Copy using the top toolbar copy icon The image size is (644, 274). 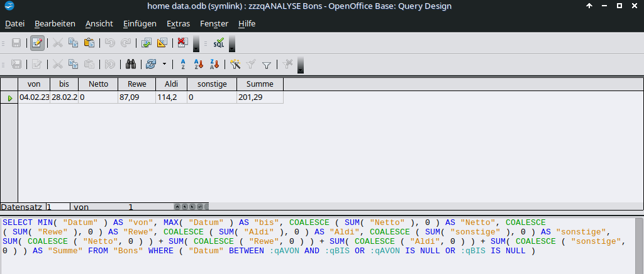[x=73, y=43]
